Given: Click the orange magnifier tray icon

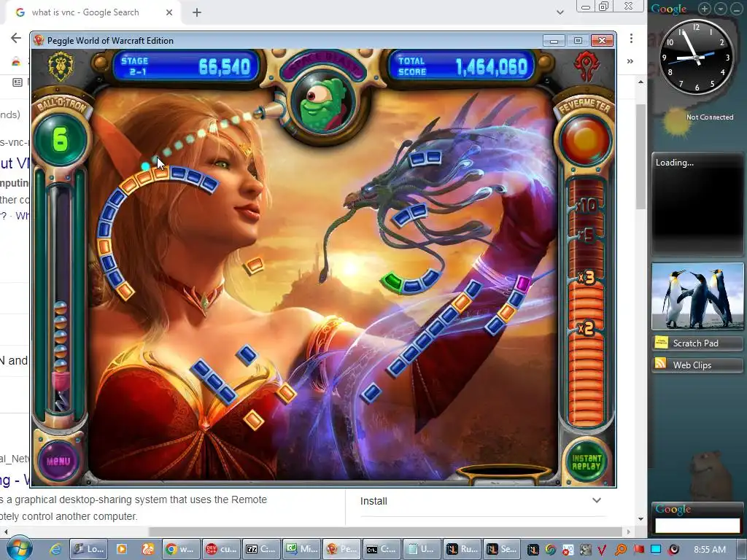Looking at the screenshot, I should (620, 550).
